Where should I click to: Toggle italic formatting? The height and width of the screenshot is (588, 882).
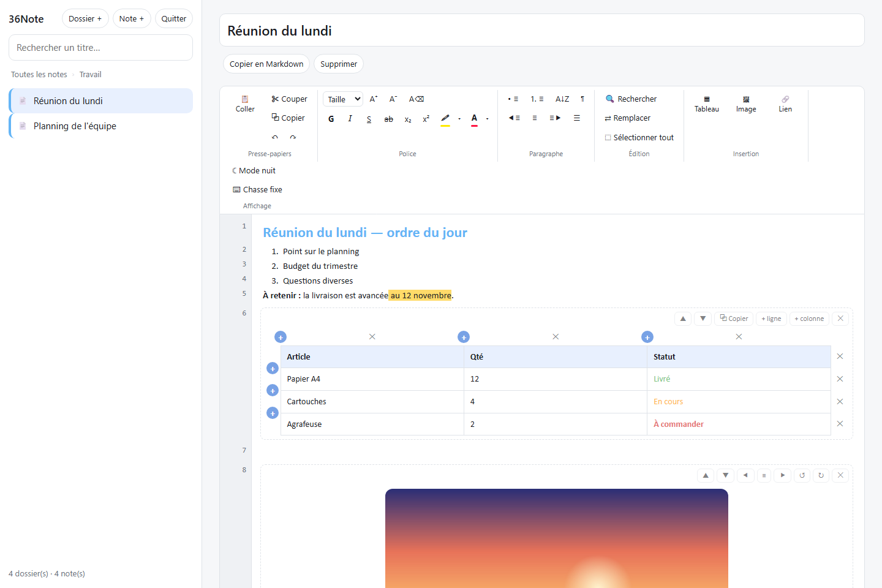point(350,119)
